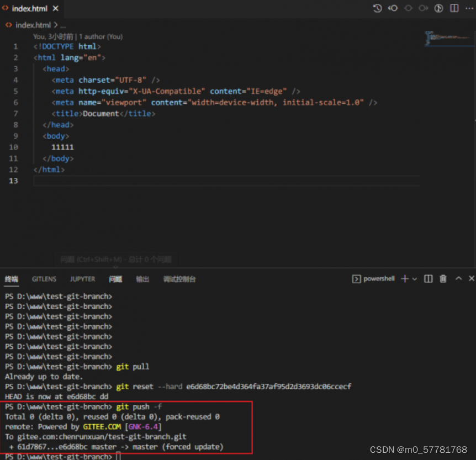The height and width of the screenshot is (460, 476).
Task: Split the editor using the split icon
Action: (x=454, y=8)
